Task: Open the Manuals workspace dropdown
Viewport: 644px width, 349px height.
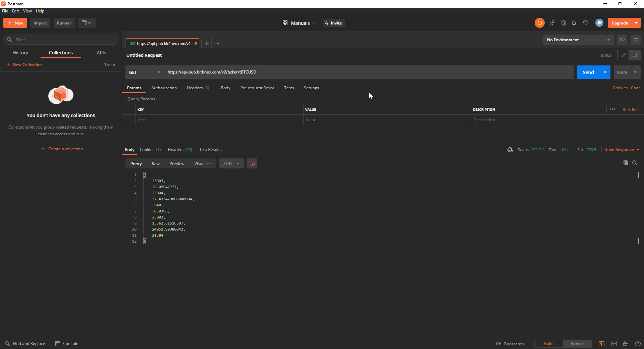Action: [299, 23]
